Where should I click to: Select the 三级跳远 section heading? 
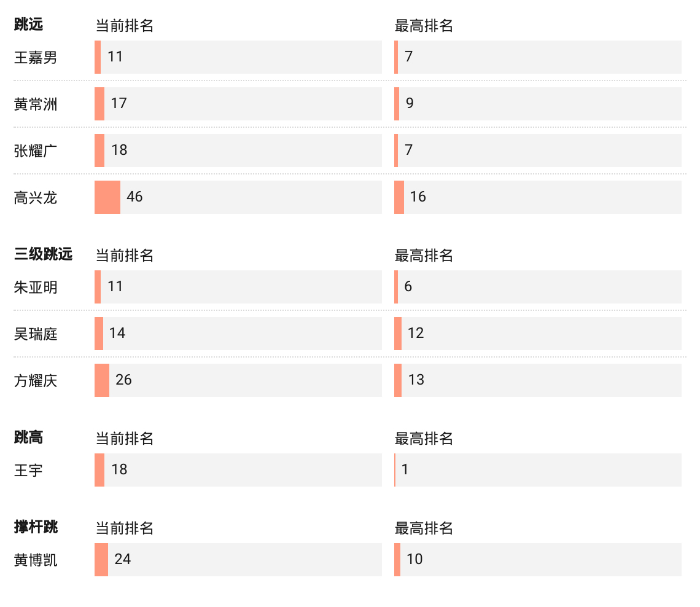point(43,254)
